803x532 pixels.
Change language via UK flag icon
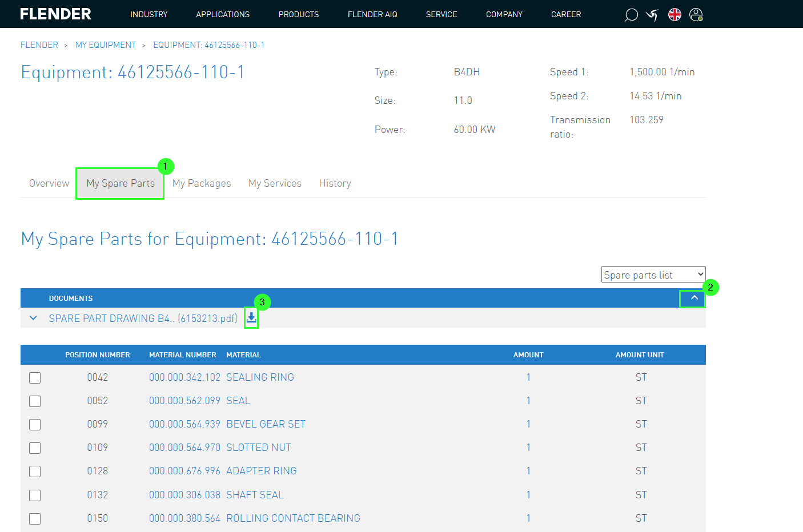tap(674, 15)
